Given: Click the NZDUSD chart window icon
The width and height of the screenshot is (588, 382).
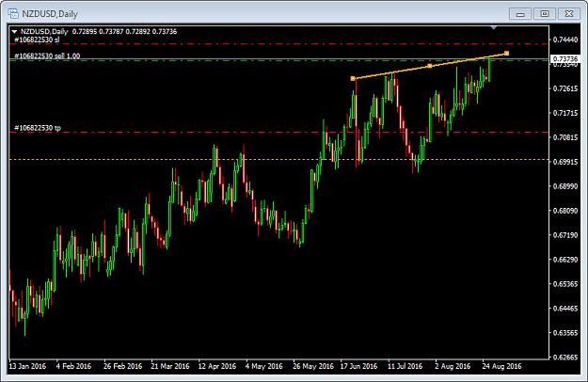Looking at the screenshot, I should [13, 14].
